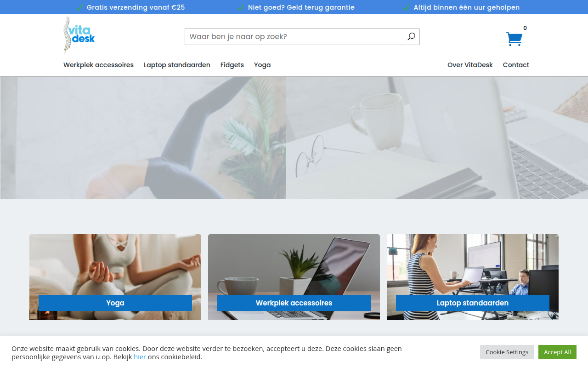Click the VitaDesk logo

(79, 35)
